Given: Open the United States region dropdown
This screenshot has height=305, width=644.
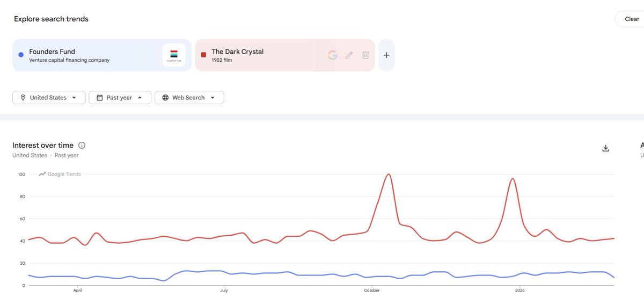Looking at the screenshot, I should [x=49, y=98].
